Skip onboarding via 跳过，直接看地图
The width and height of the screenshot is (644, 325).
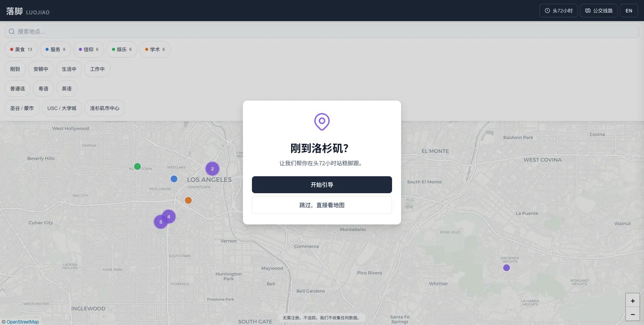pos(322,205)
